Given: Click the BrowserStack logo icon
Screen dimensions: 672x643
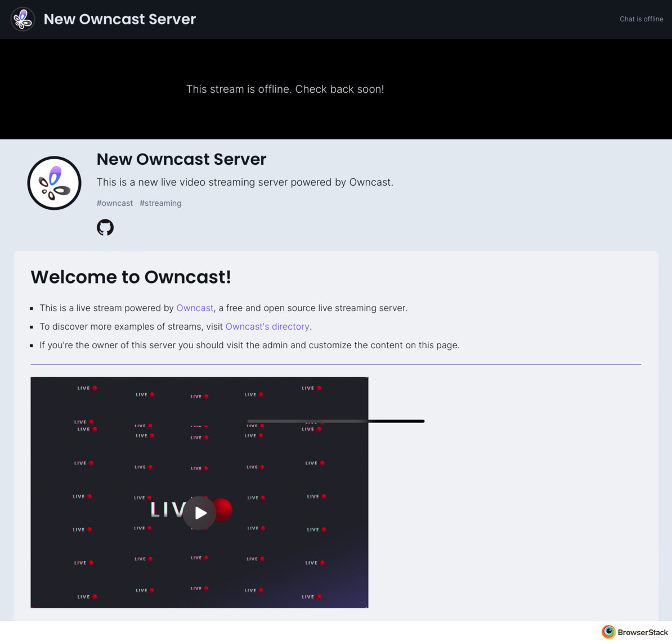Looking at the screenshot, I should point(608,632).
